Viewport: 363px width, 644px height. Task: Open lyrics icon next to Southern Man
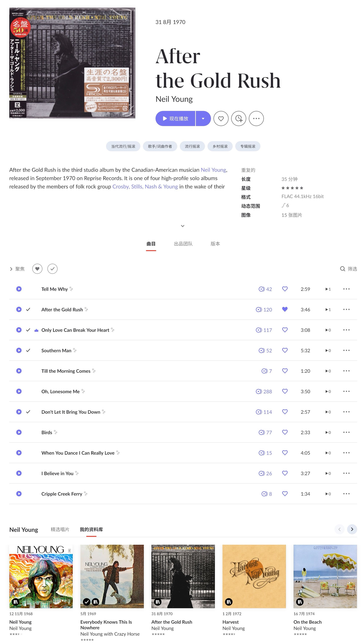click(x=75, y=351)
